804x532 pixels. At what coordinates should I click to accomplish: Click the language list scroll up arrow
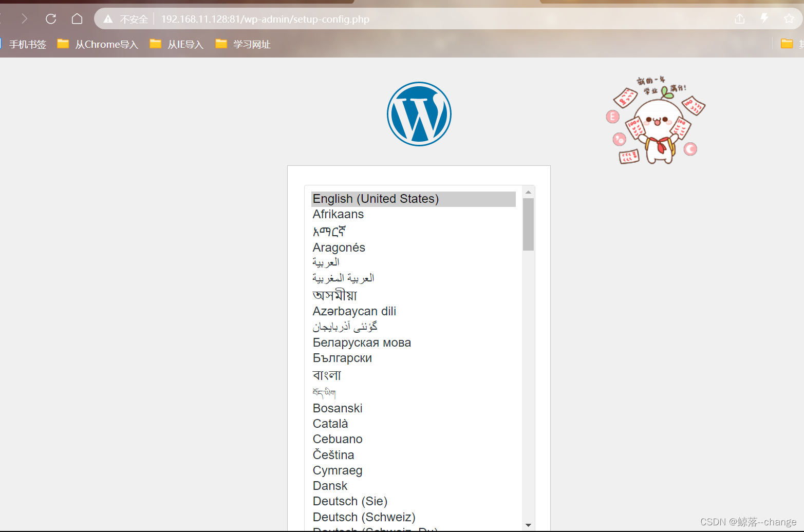pyautogui.click(x=528, y=192)
